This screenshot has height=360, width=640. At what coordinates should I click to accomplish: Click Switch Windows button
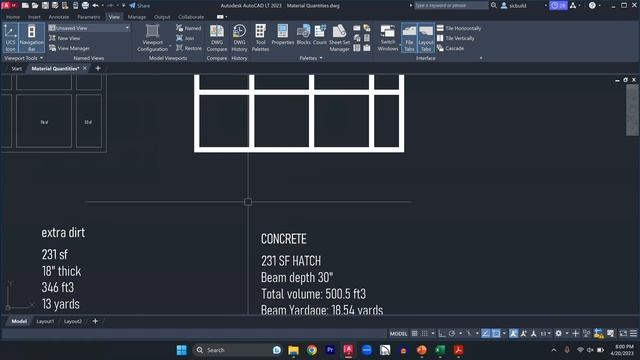click(388, 38)
